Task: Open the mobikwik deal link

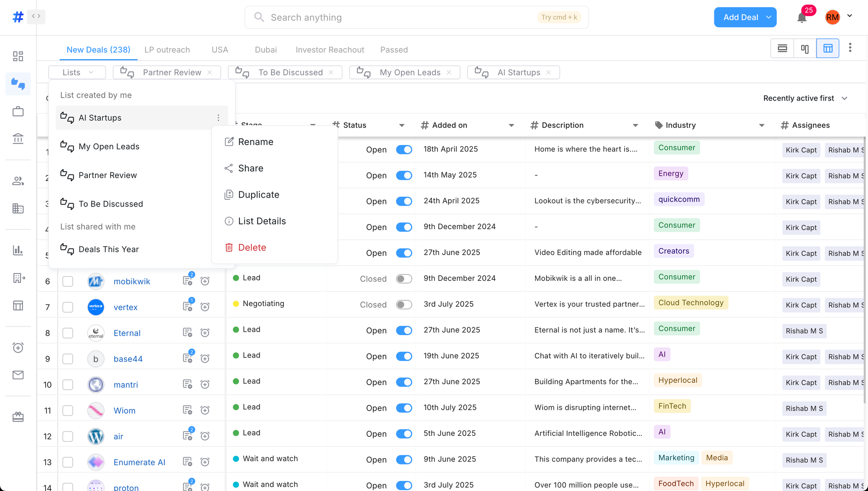Action: (132, 281)
